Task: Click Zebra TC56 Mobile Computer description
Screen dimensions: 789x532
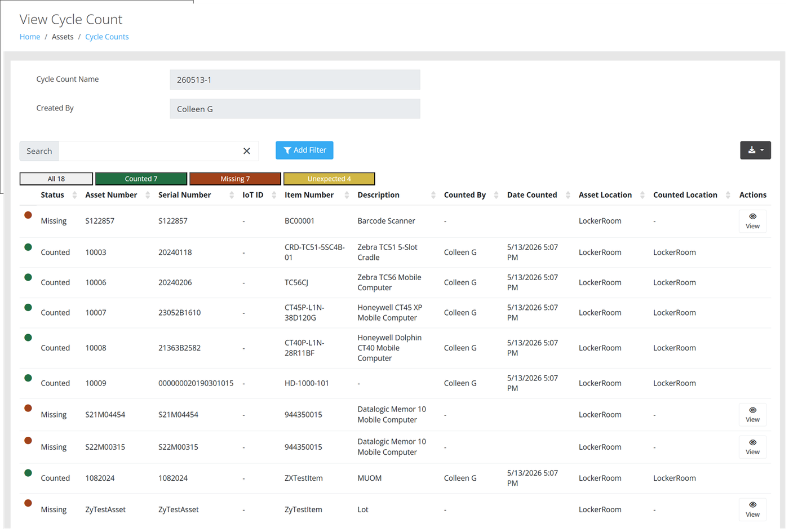Action: point(389,282)
